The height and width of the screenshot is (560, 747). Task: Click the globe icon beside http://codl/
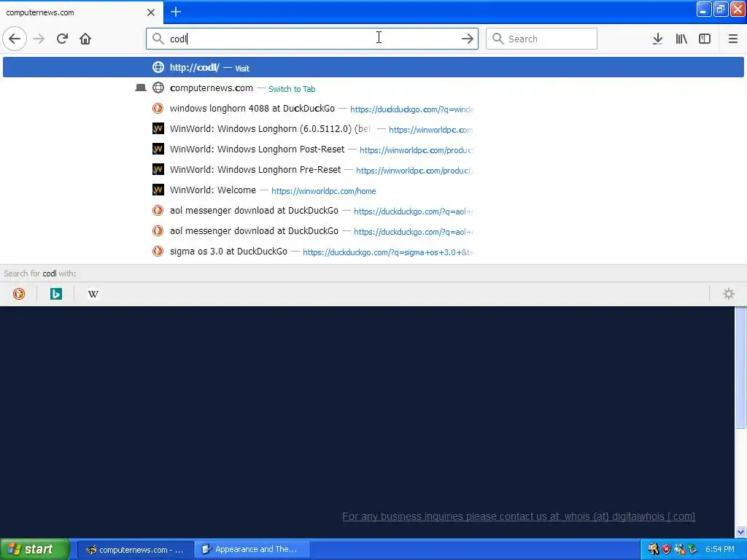click(158, 67)
